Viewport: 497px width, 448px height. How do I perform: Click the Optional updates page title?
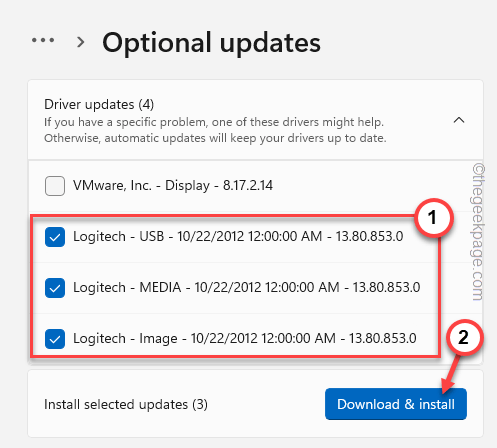(211, 43)
